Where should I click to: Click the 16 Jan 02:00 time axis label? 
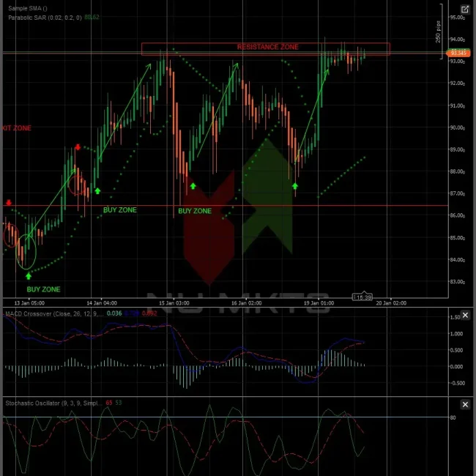[245, 302]
